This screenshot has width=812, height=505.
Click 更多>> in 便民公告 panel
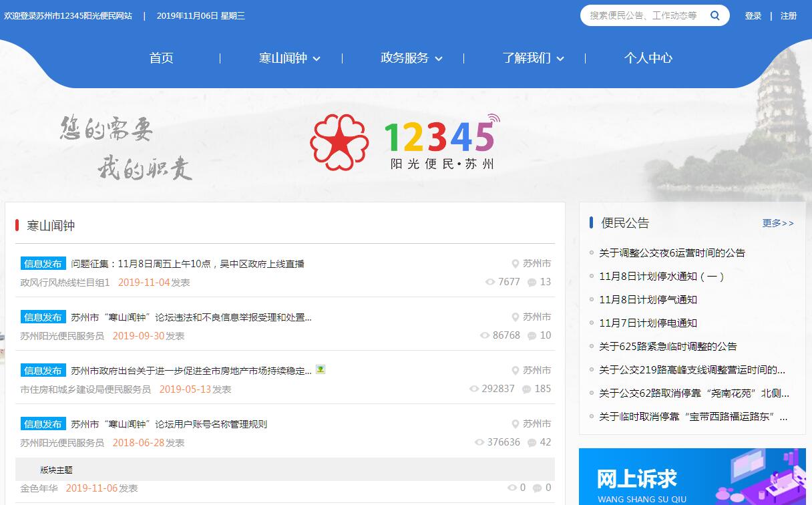(x=778, y=223)
